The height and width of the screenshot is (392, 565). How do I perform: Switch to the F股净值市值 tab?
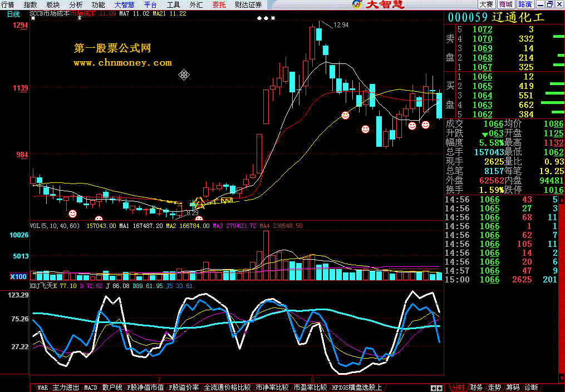pos(146,388)
